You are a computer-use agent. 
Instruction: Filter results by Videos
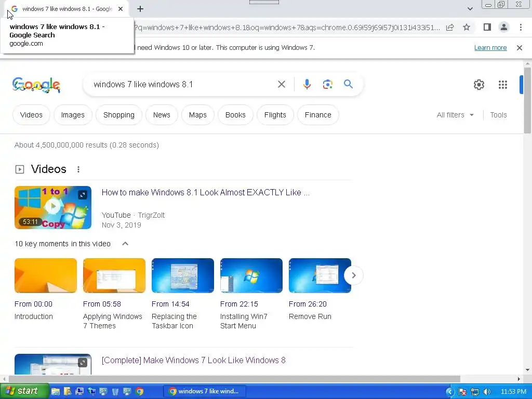click(x=31, y=115)
